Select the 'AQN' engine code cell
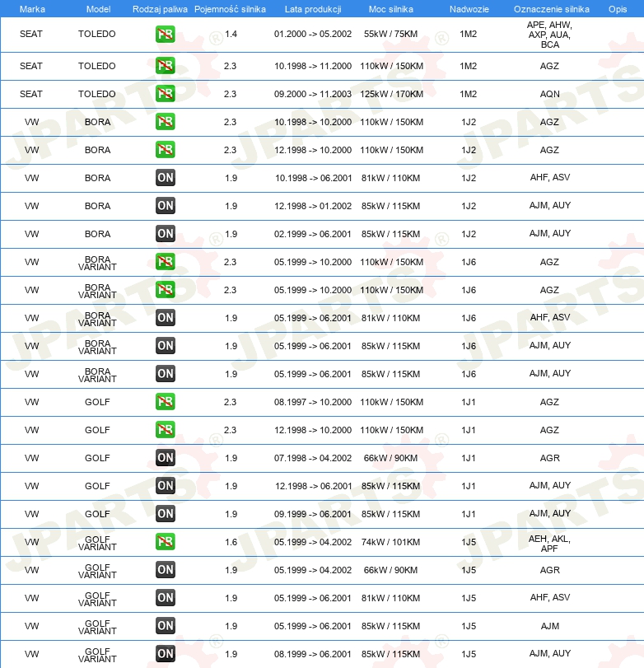Image resolution: width=644 pixels, height=668 pixels. pyautogui.click(x=550, y=94)
